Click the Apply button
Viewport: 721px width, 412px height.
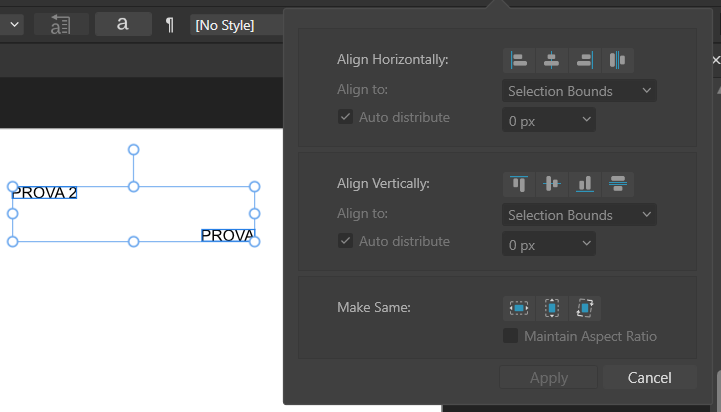tap(549, 378)
